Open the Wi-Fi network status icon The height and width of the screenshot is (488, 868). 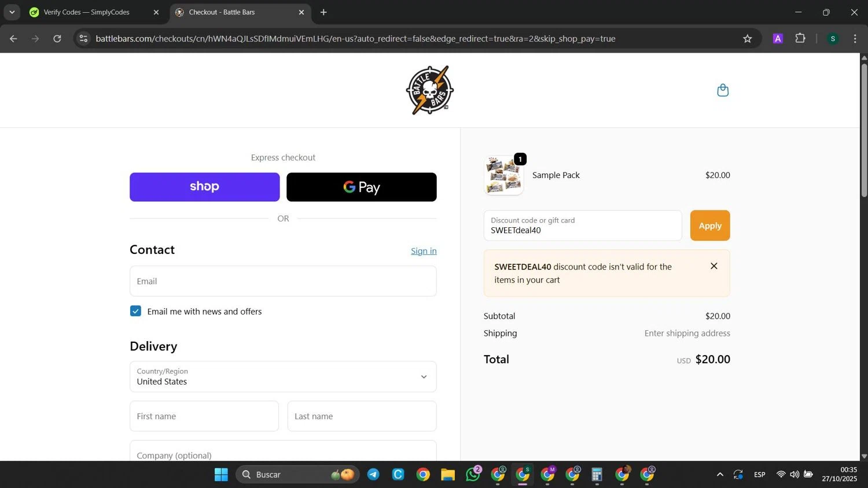(x=781, y=475)
